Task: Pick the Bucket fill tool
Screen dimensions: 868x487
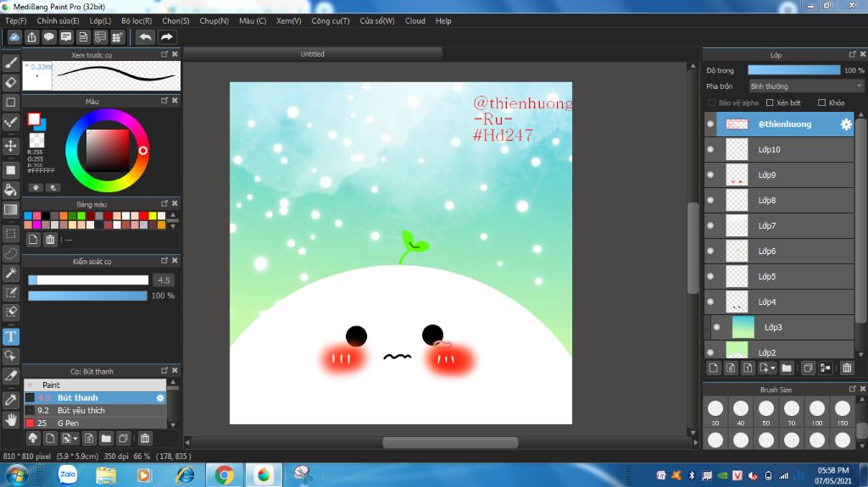Action: coord(11,190)
